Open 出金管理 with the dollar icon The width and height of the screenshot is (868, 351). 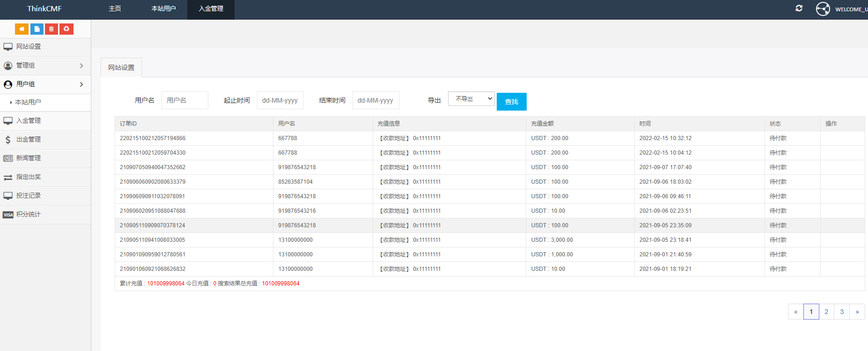pyautogui.click(x=28, y=140)
